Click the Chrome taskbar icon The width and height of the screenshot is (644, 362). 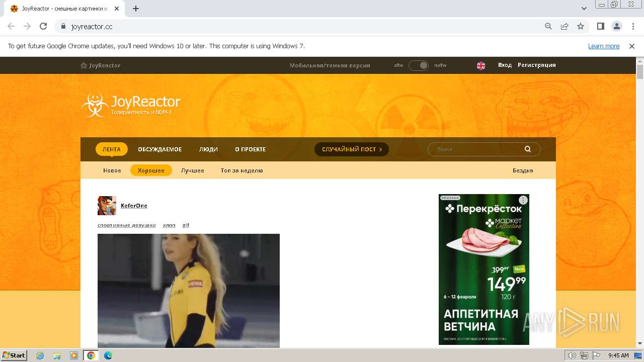tap(91, 355)
